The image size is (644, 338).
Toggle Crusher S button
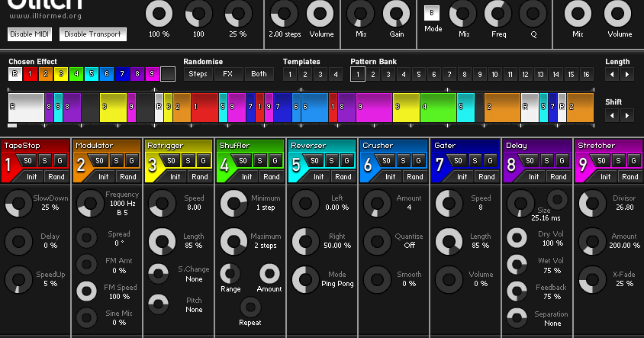[404, 160]
